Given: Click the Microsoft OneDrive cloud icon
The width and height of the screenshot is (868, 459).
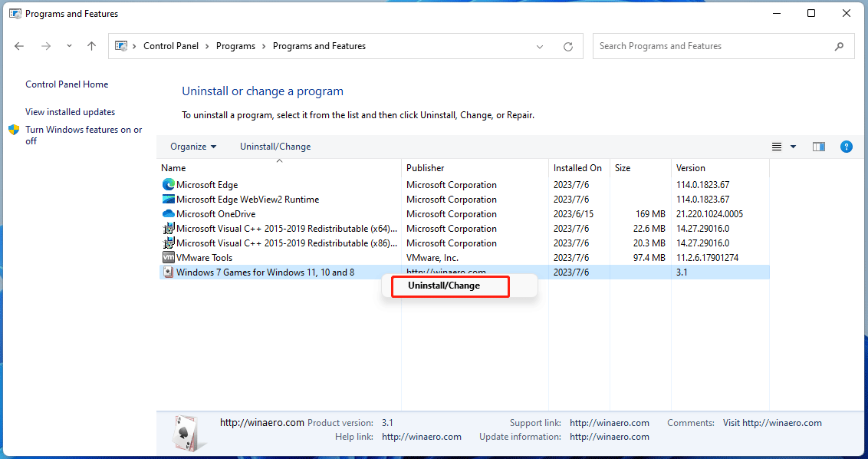Looking at the screenshot, I should click(x=168, y=214).
